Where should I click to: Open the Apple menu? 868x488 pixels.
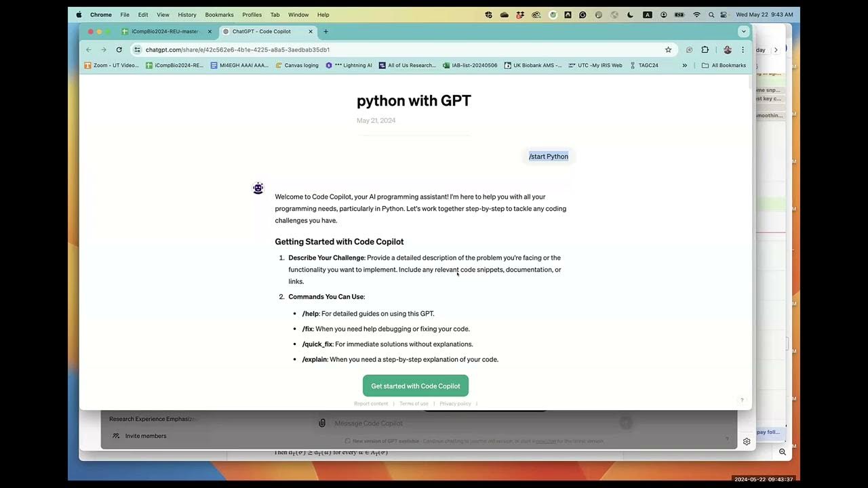(x=79, y=14)
